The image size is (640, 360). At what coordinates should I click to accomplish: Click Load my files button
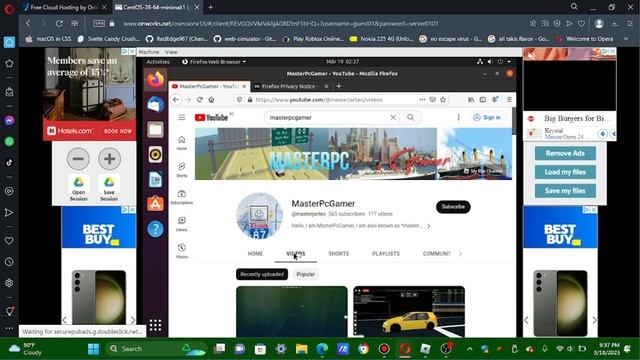[565, 172]
